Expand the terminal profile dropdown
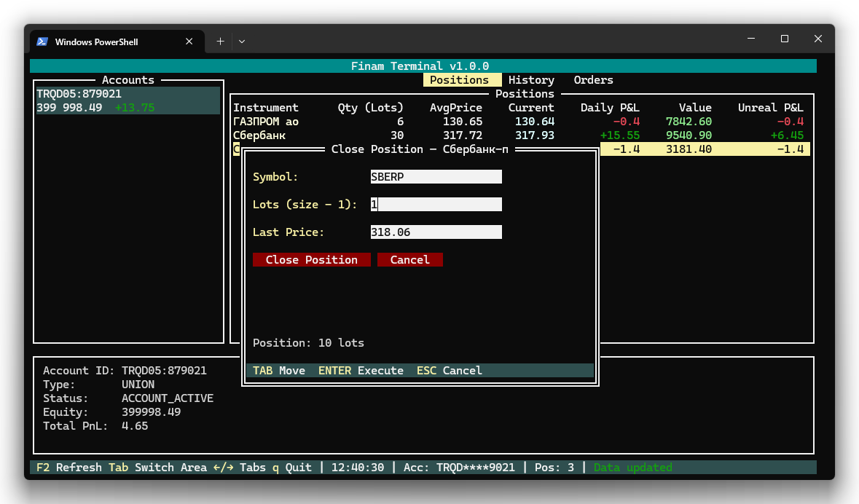The image size is (859, 504). tap(242, 42)
